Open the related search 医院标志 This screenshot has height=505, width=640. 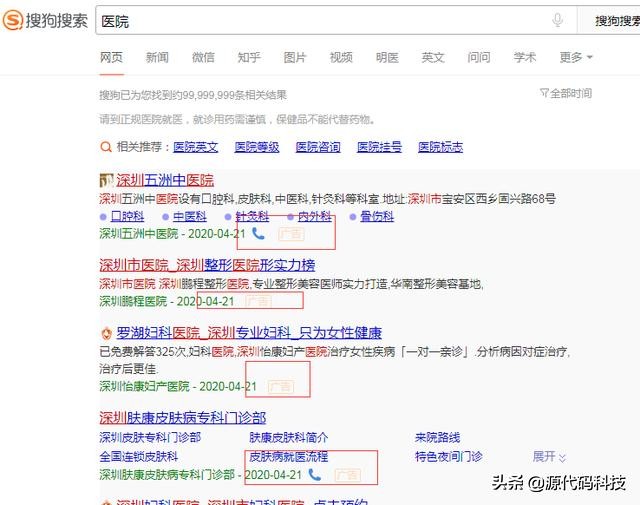pyautogui.click(x=440, y=147)
